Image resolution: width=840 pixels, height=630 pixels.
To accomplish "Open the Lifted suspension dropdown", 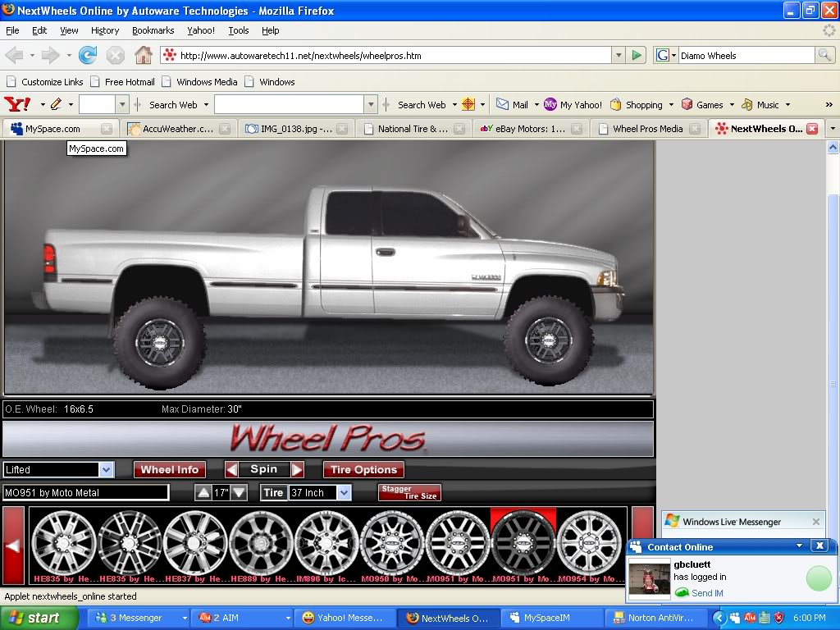I will 106,470.
